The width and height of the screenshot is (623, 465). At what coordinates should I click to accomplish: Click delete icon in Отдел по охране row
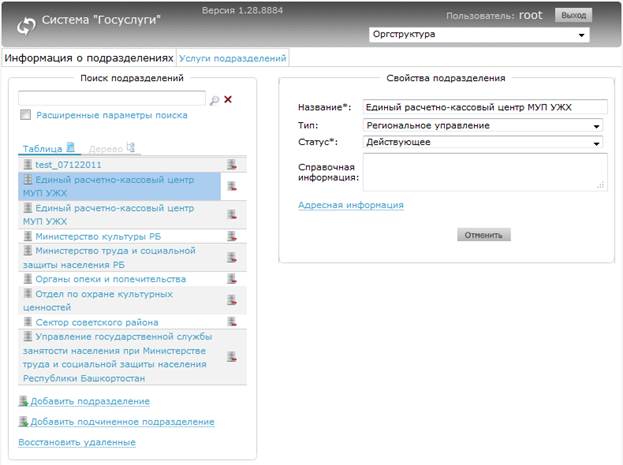[x=232, y=300]
